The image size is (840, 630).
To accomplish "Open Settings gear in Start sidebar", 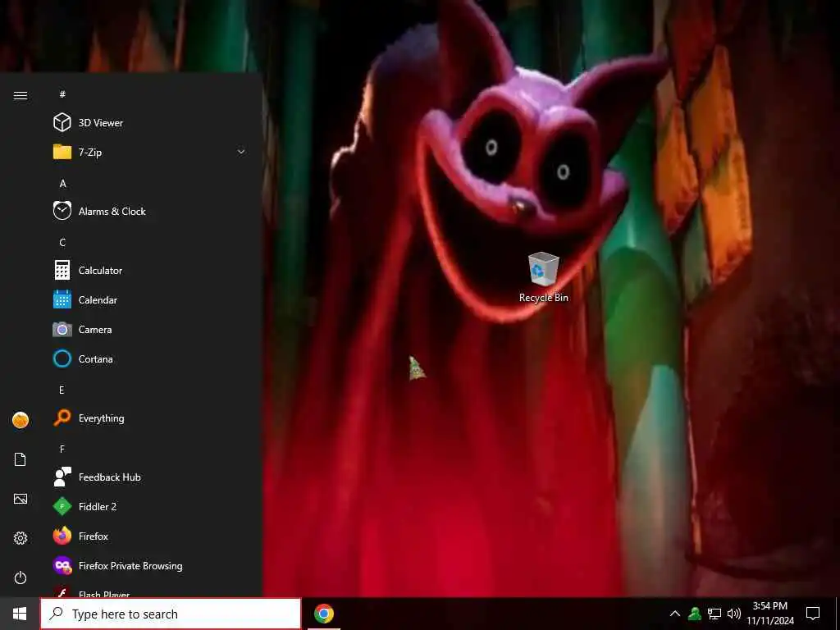I will [21, 538].
